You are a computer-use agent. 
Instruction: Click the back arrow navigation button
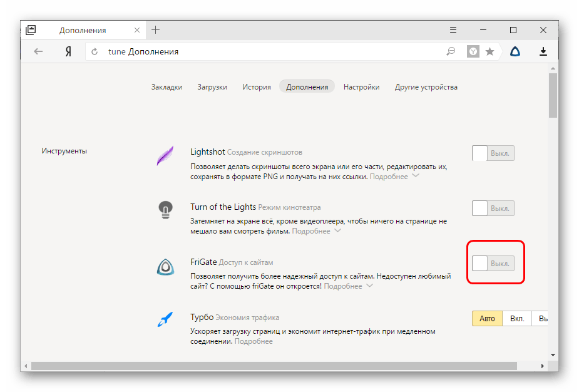(x=39, y=51)
